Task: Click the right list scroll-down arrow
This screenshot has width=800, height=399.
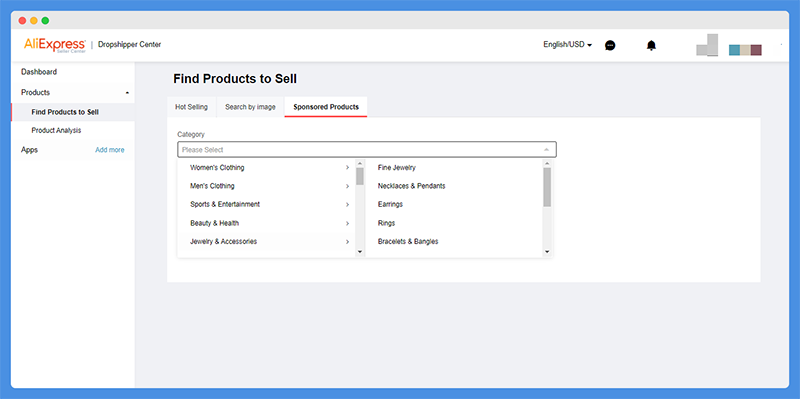Action: point(547,252)
